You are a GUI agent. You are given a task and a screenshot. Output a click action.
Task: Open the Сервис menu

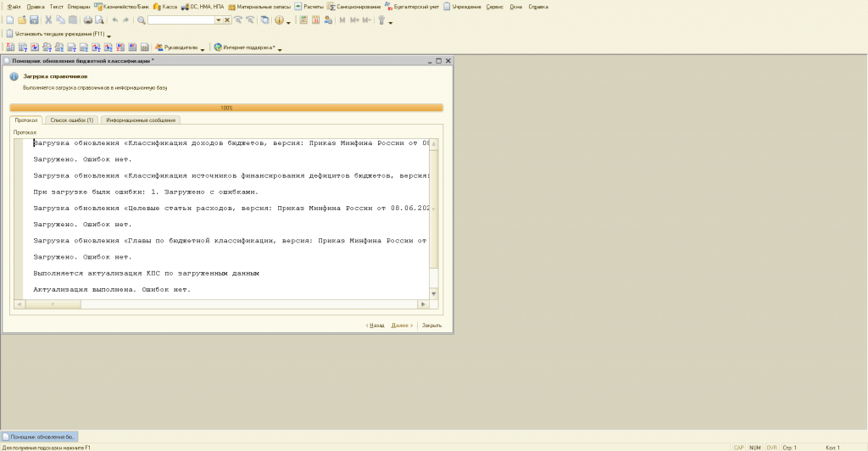coord(495,6)
